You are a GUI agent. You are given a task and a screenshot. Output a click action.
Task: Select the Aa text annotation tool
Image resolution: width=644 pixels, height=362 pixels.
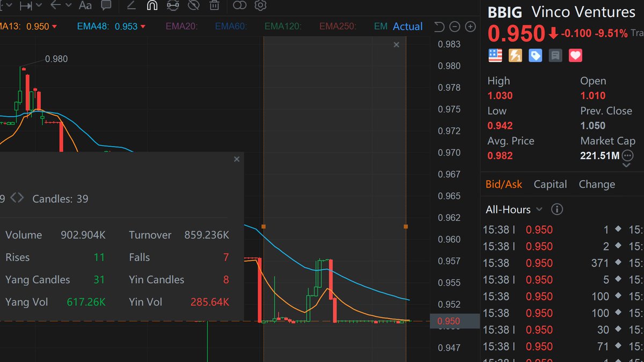(85, 5)
